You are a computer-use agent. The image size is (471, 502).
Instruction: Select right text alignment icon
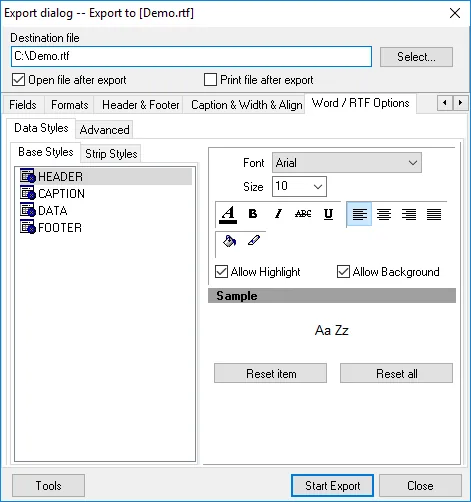pos(409,214)
